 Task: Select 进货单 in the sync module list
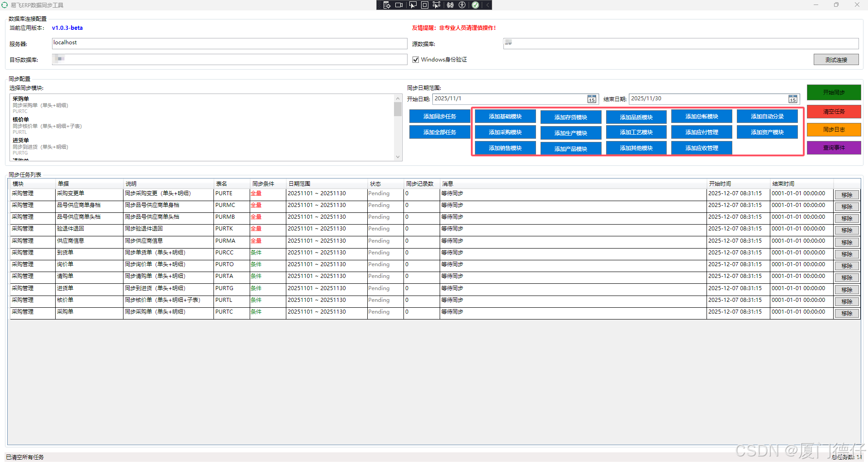[x=202, y=146]
